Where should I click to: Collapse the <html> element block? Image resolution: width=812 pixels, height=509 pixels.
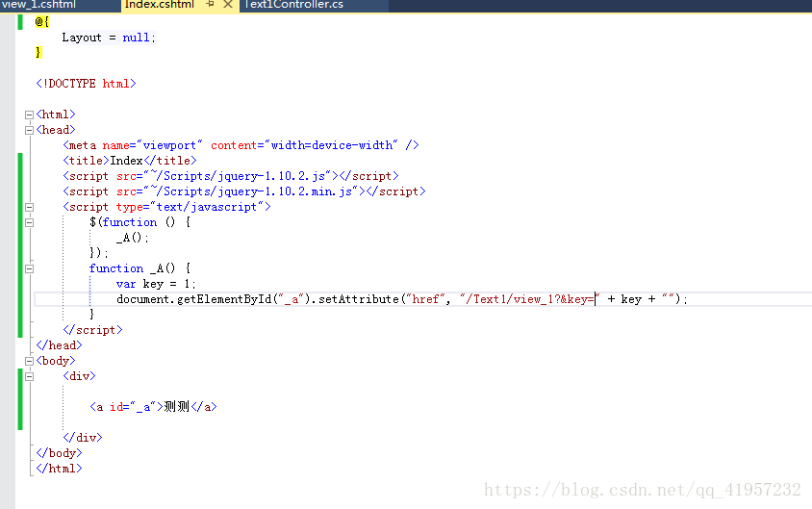tap(30, 115)
